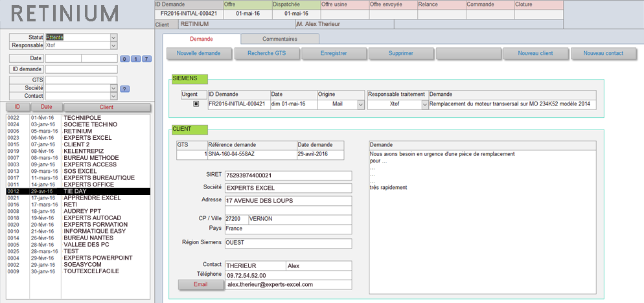This screenshot has height=303, width=644.
Task: Click the Adresse 17 AVENUE DES LOUPS field
Action: (288, 201)
